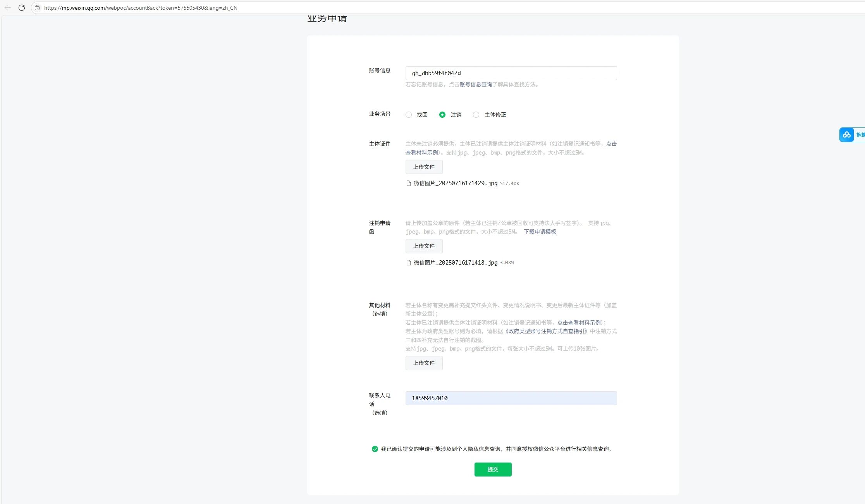
Task: Click the site lock icon in address bar
Action: [37, 8]
